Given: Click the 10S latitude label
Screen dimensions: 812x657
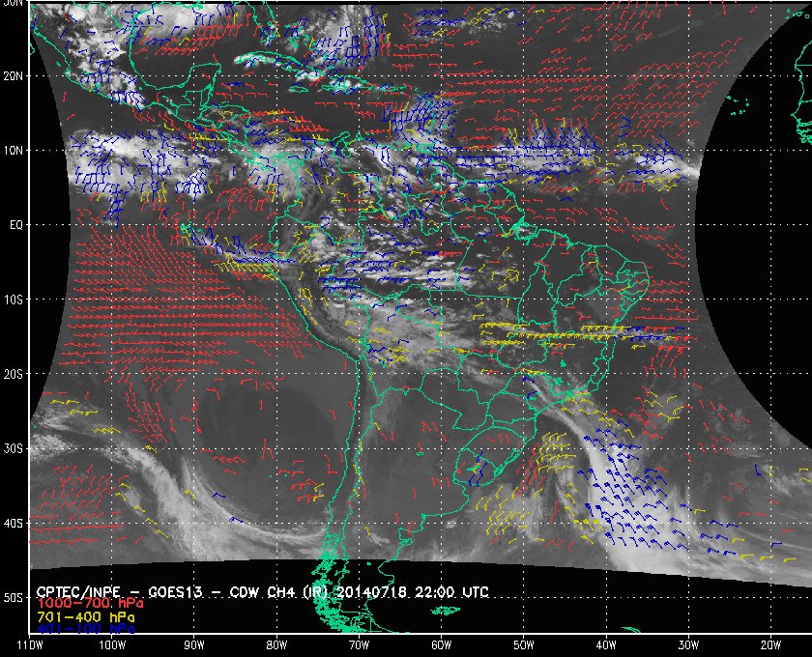Looking at the screenshot, I should click(13, 300).
